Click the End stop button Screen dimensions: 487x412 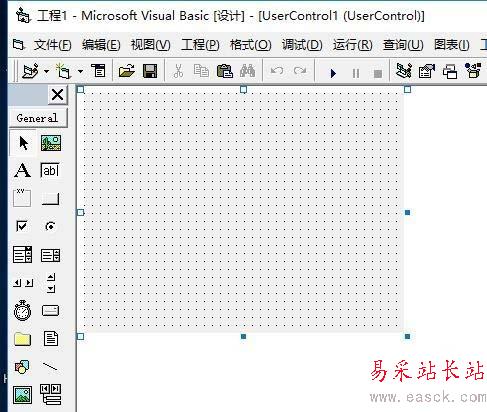[x=378, y=73]
